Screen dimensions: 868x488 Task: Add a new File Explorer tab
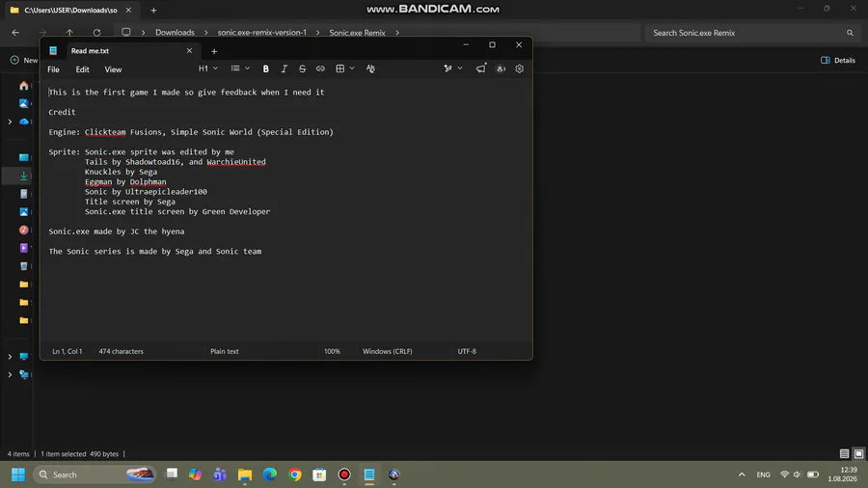click(x=154, y=10)
